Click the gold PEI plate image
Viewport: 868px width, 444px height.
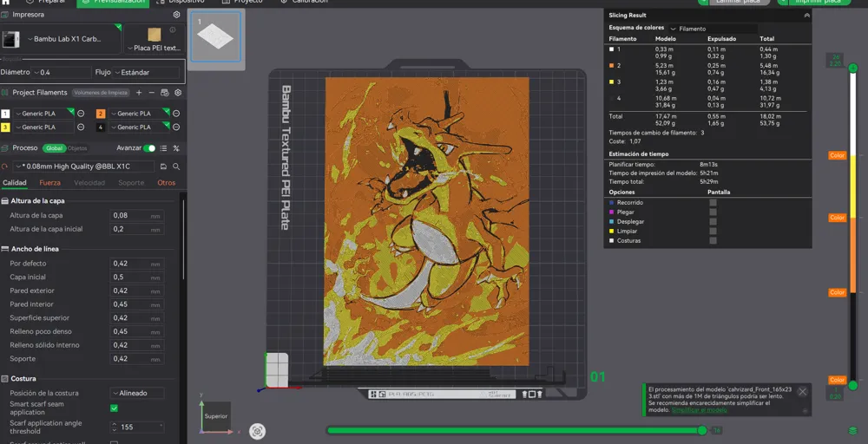[154, 35]
